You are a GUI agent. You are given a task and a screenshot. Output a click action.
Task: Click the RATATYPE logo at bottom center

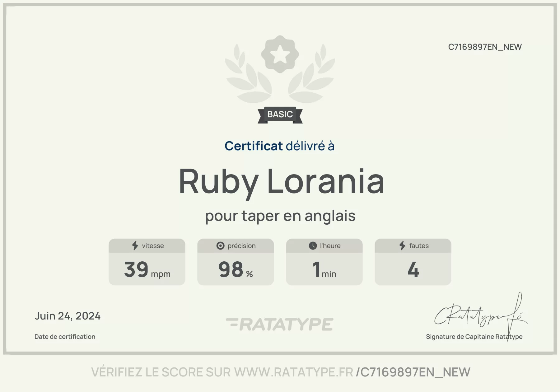point(280,324)
